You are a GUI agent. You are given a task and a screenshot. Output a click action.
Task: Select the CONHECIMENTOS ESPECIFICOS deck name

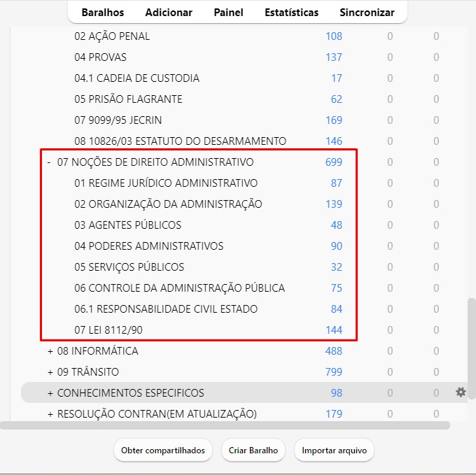[130, 392]
